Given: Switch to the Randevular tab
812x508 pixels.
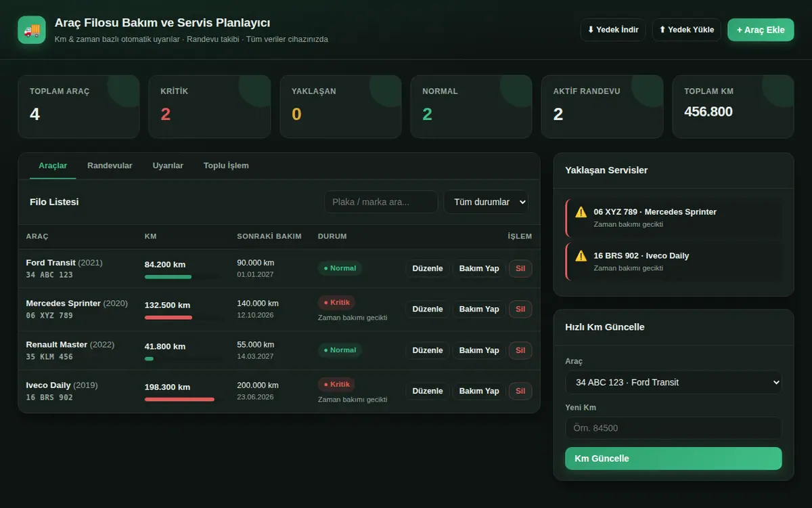Looking at the screenshot, I should point(110,166).
